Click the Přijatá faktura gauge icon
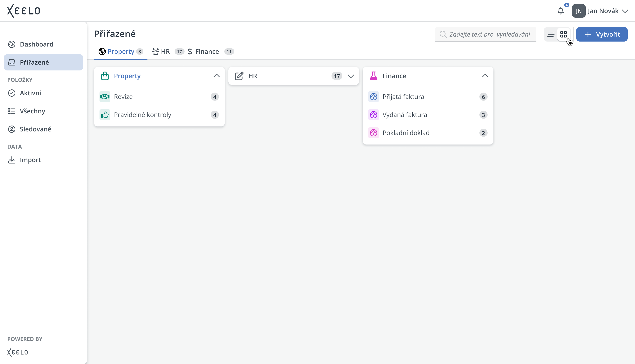The image size is (635, 364). click(x=373, y=97)
